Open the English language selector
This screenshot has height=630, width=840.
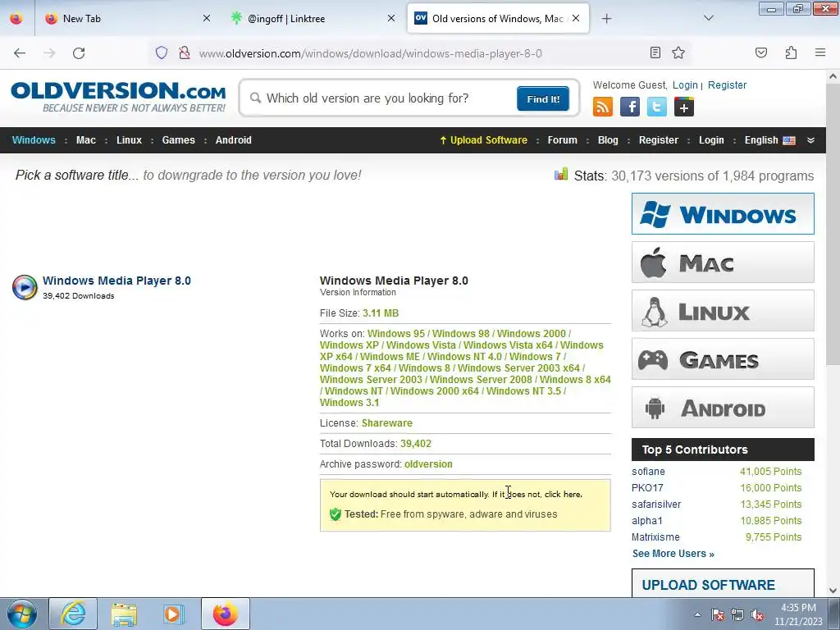point(769,140)
